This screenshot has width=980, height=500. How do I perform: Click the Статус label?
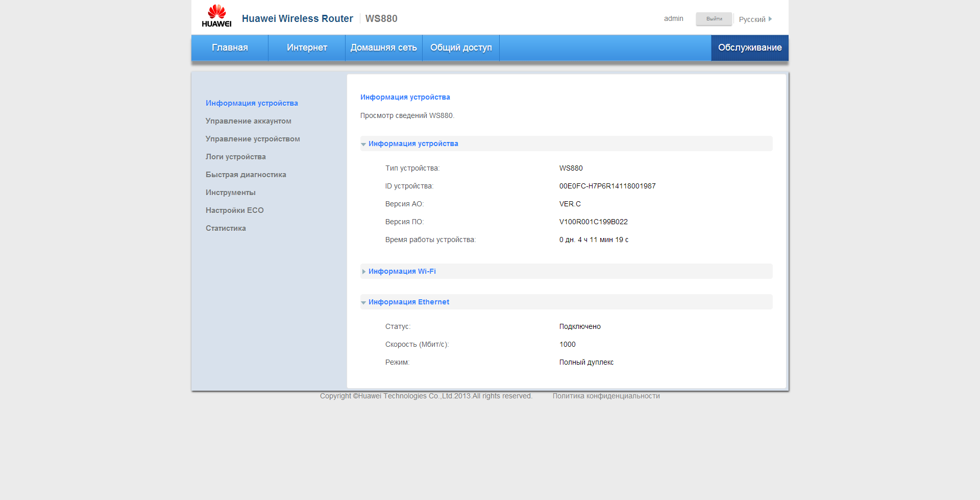[x=398, y=326]
